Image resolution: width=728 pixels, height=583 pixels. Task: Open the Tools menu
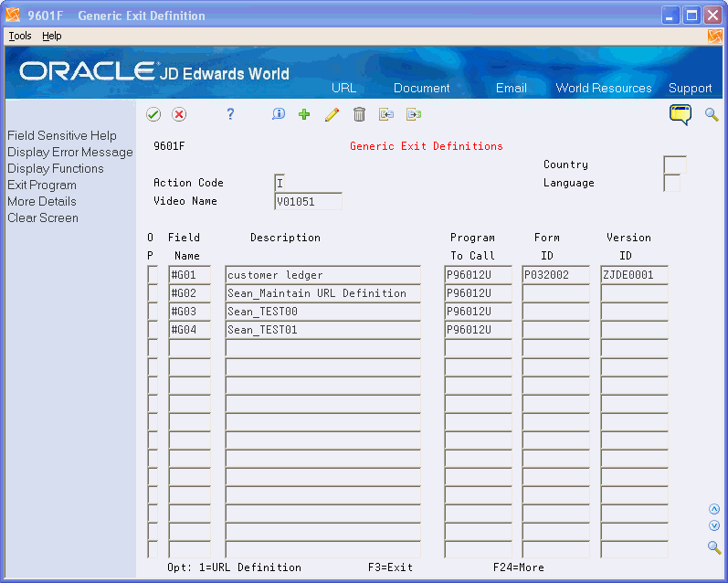20,36
